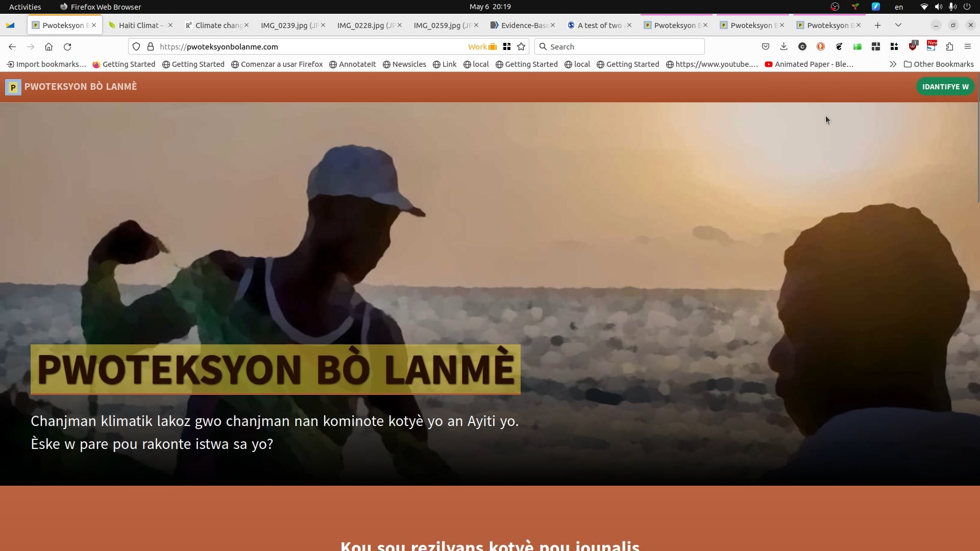Bookmark this page with star icon

[x=521, y=46]
